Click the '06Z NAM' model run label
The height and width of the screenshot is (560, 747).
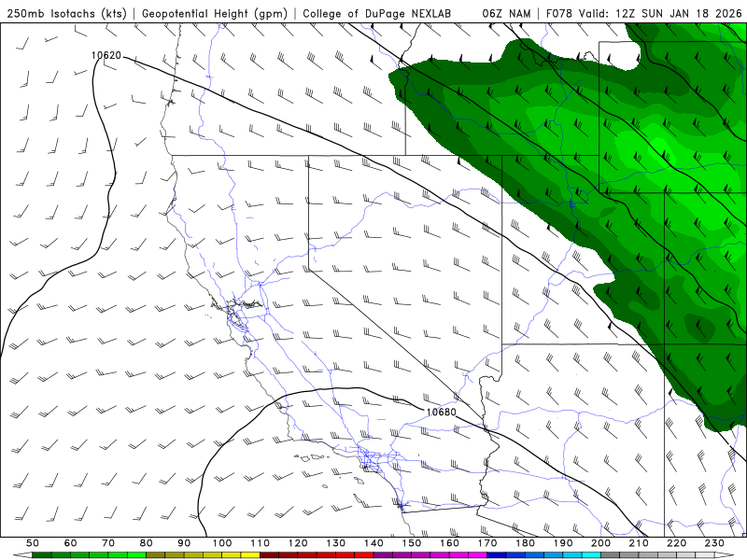[x=506, y=13]
